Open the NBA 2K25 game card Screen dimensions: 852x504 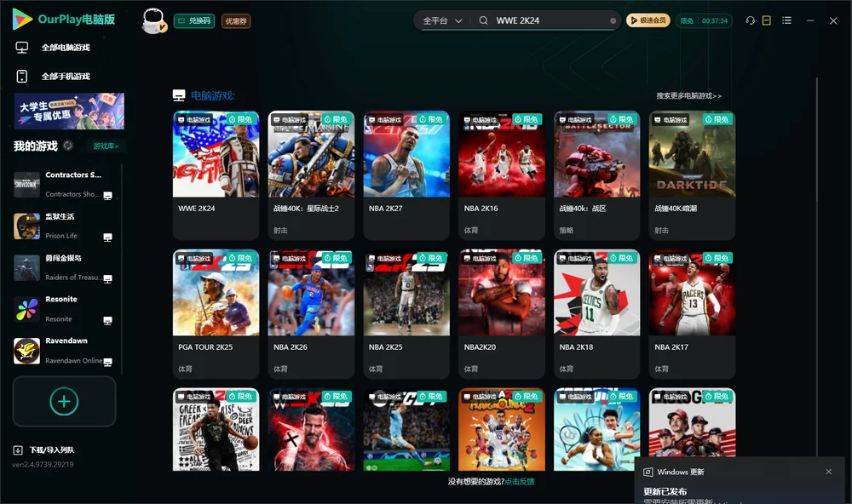point(406,314)
